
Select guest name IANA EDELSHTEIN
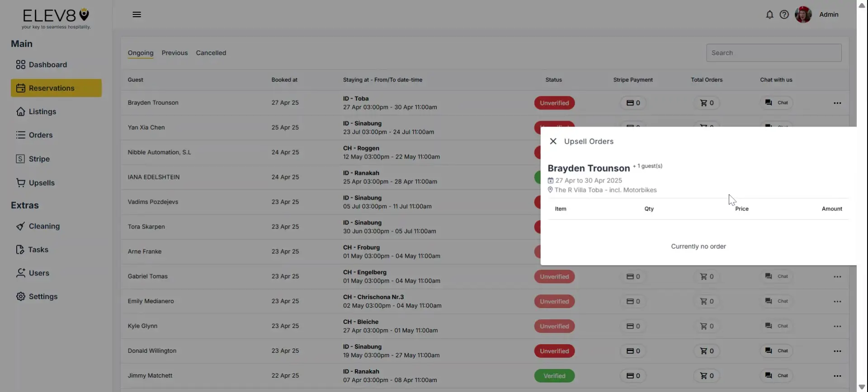coord(154,177)
